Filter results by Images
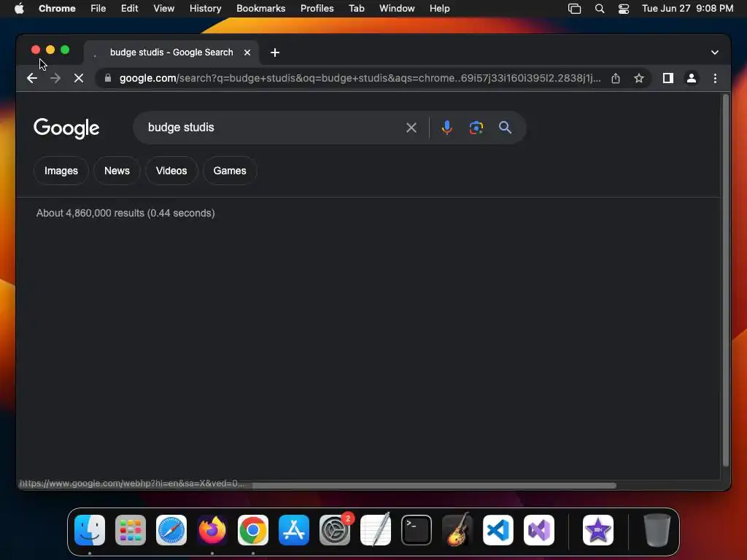This screenshot has height=560, width=747. (x=61, y=171)
